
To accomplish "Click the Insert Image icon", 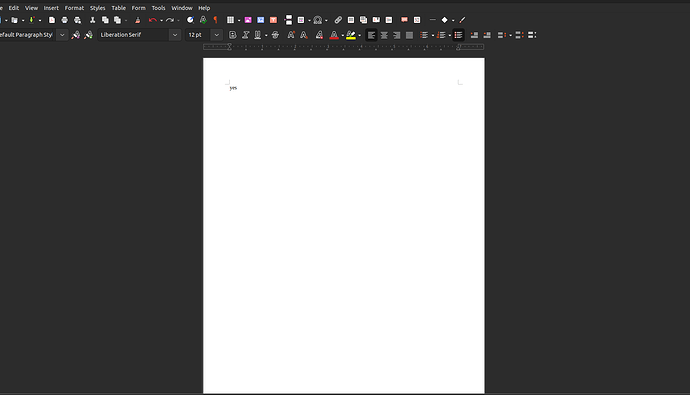I will pos(248,20).
